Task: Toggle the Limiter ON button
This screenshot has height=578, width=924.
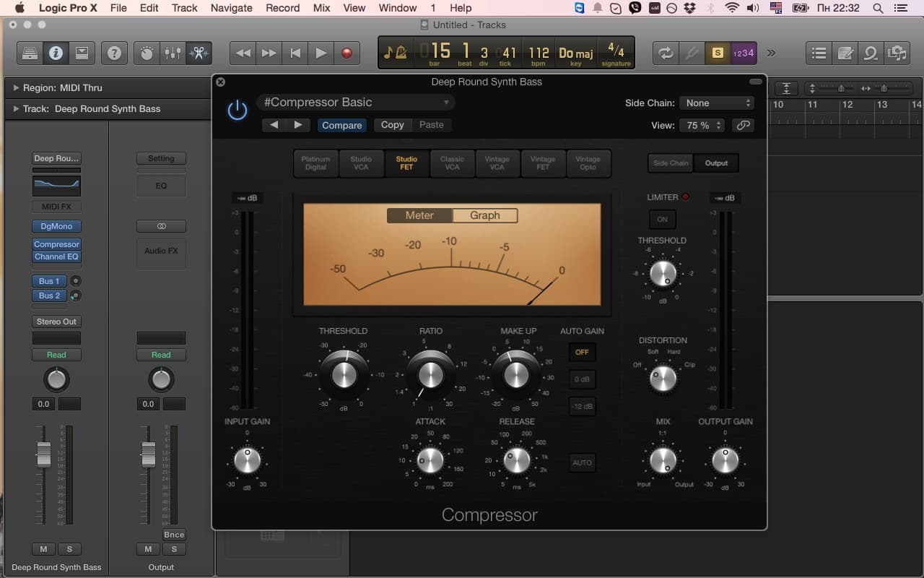Action: [662, 219]
